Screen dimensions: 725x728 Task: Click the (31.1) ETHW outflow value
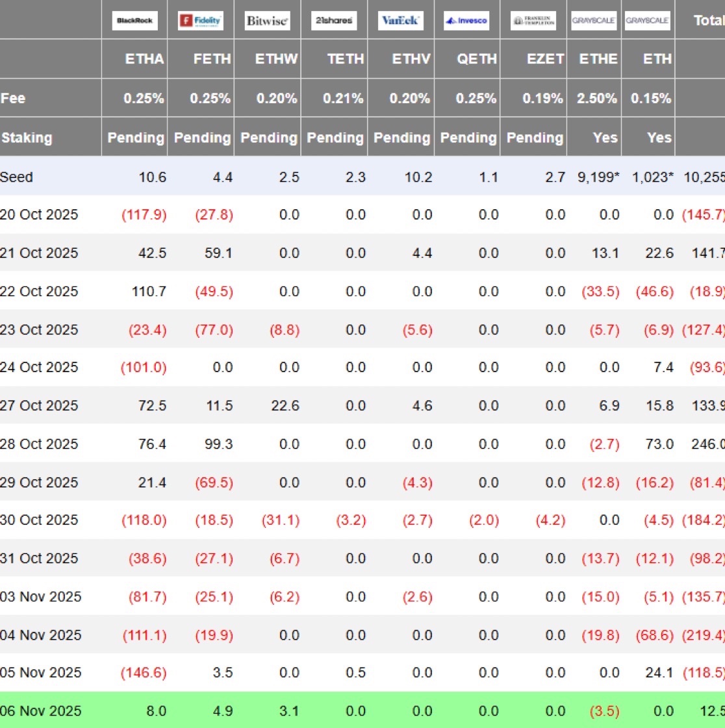tap(281, 520)
